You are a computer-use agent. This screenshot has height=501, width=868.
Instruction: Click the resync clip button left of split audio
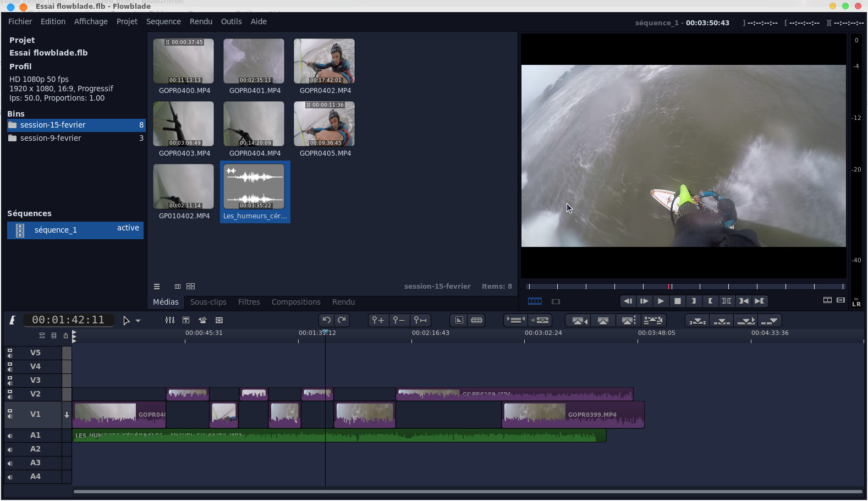[x=516, y=320]
